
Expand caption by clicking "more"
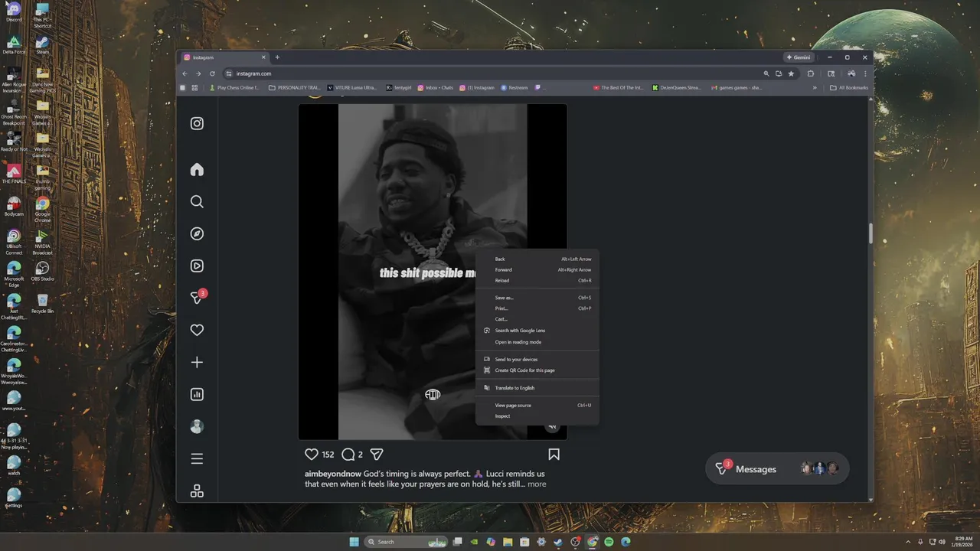[x=537, y=484]
